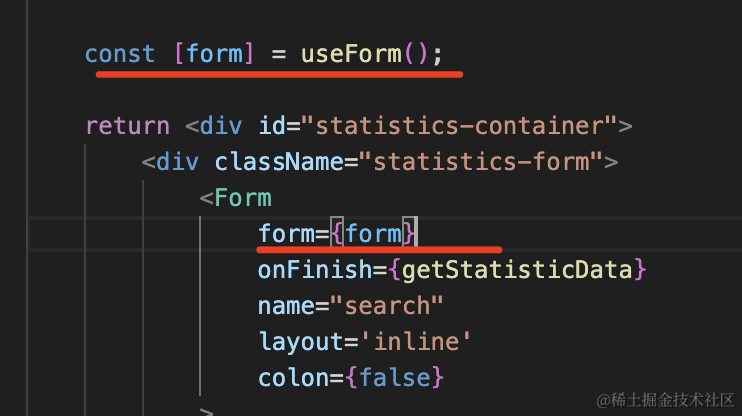742x416 pixels.
Task: Click the Form component tag
Action: [x=243, y=198]
